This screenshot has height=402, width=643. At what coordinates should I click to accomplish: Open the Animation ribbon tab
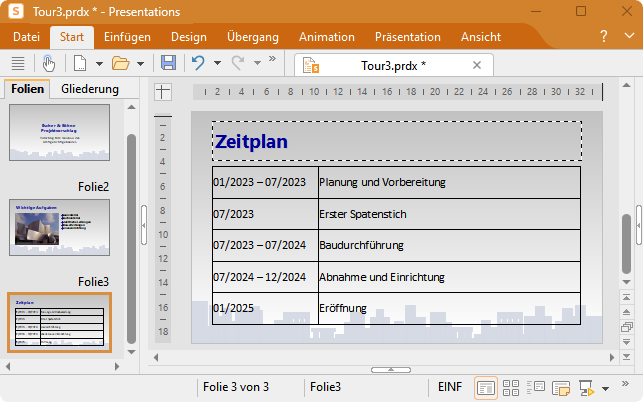click(x=326, y=37)
